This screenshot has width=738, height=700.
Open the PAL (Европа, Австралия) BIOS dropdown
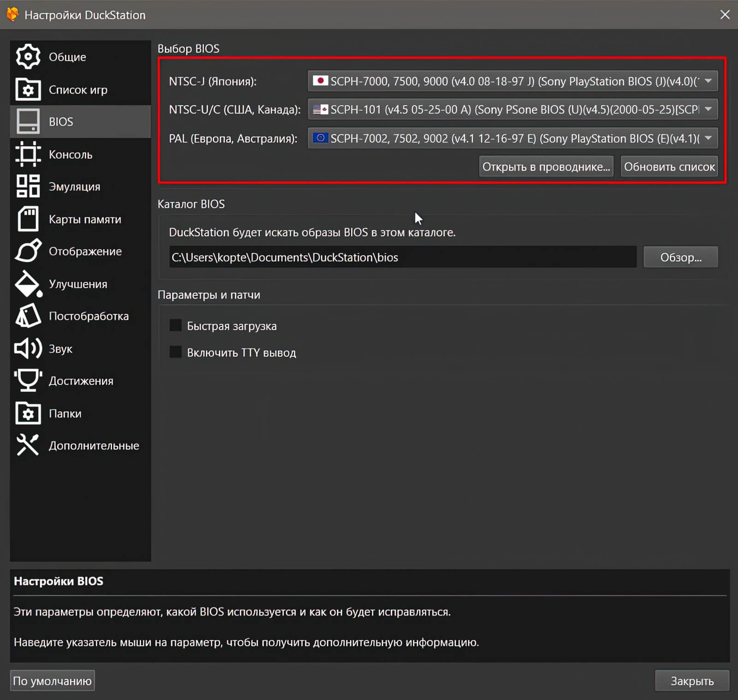pos(512,138)
